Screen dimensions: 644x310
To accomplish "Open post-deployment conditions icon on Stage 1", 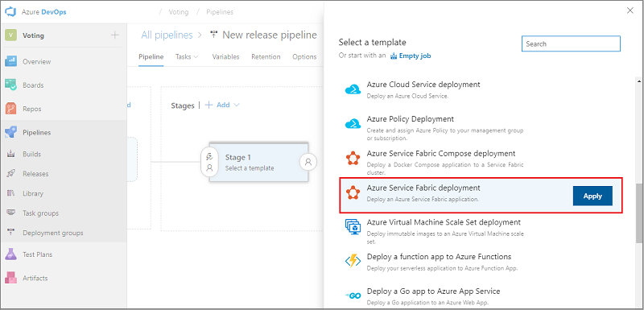I will [308, 162].
